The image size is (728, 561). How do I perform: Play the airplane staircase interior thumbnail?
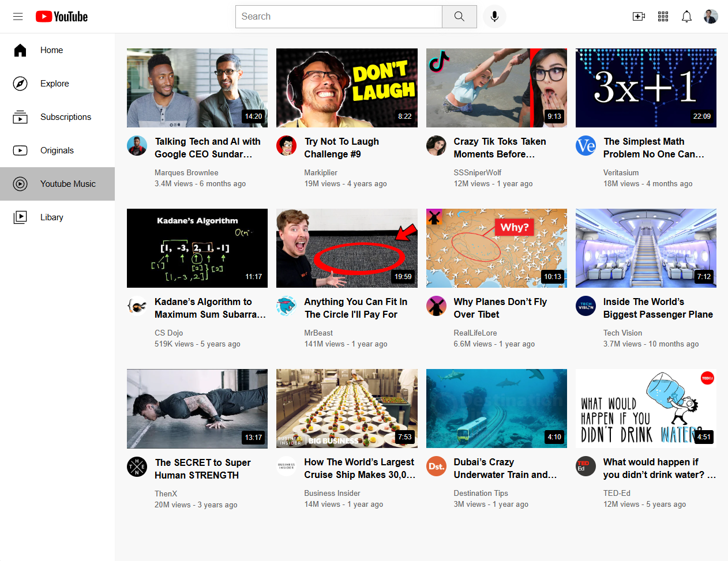point(646,248)
